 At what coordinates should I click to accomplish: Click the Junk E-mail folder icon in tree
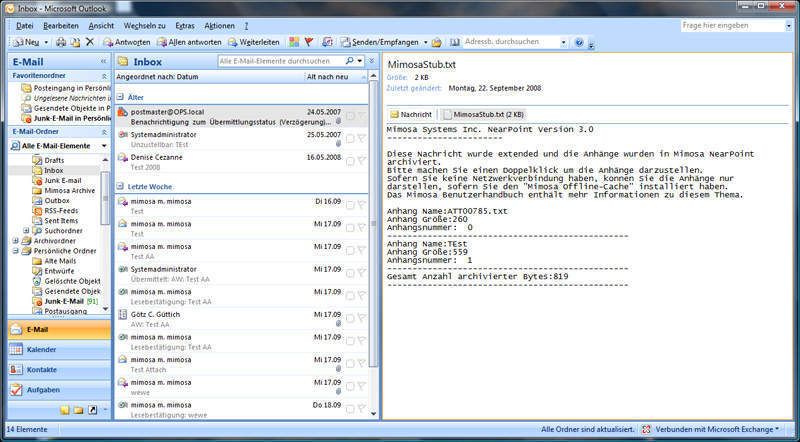[x=37, y=180]
